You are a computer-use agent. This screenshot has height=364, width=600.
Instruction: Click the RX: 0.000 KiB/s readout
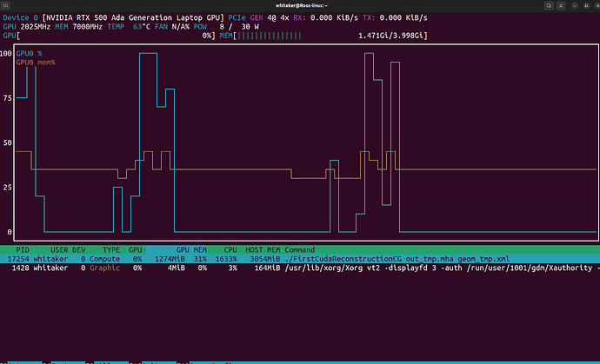pyautogui.click(x=326, y=18)
